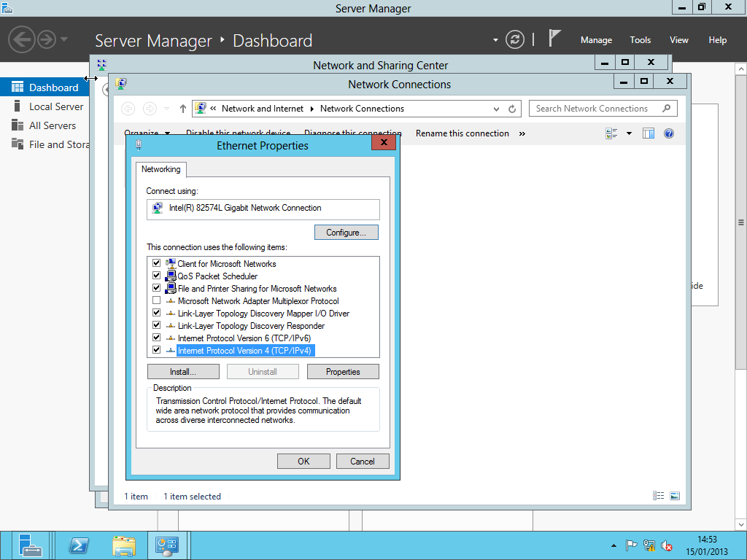This screenshot has height=560, width=747.
Task: Expand the hidden toolbar commands chevron
Action: click(522, 133)
